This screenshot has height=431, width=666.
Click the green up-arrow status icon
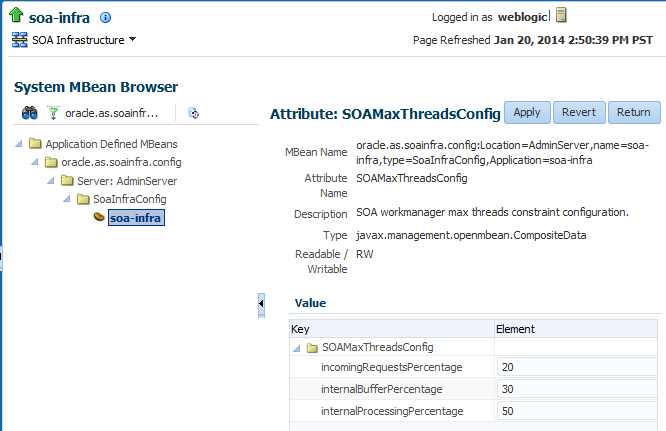(16, 15)
